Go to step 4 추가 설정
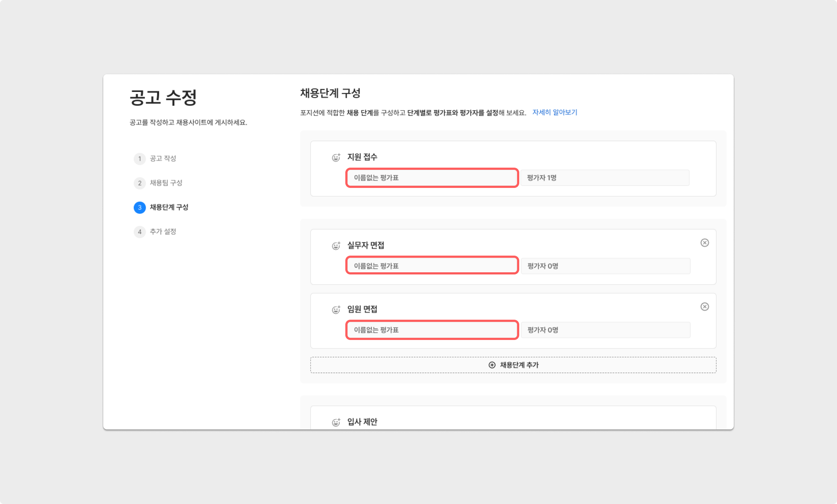 163,232
